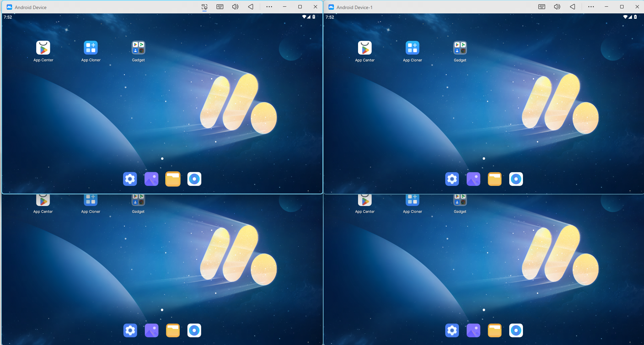Screen dimensions: 644x345
Task: Launch Browser app in Android Device-1 dock
Action: coord(516,179)
